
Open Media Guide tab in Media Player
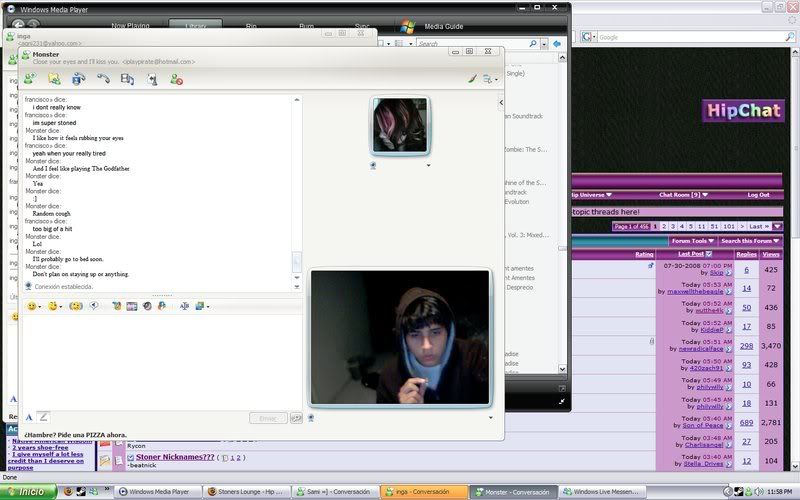pyautogui.click(x=443, y=26)
